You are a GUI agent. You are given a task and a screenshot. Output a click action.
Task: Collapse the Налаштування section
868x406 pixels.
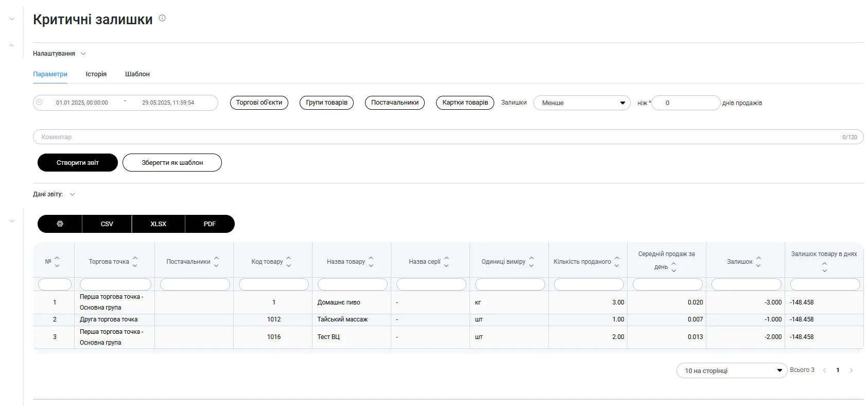[83, 54]
